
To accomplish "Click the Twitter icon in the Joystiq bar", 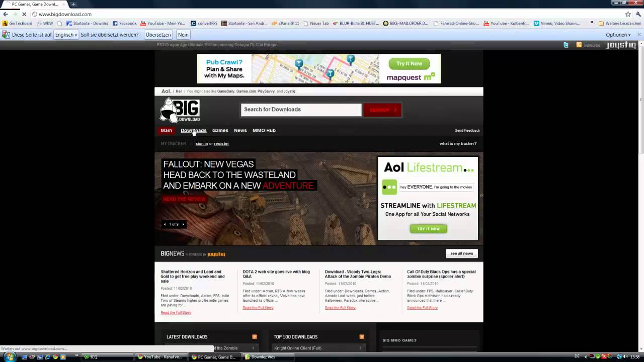I will (x=566, y=45).
